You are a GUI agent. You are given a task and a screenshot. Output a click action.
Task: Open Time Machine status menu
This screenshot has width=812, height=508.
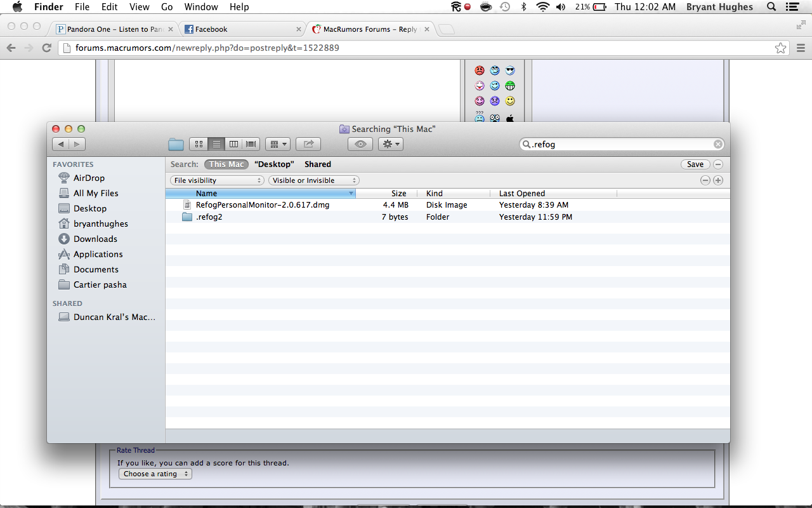[x=505, y=7]
